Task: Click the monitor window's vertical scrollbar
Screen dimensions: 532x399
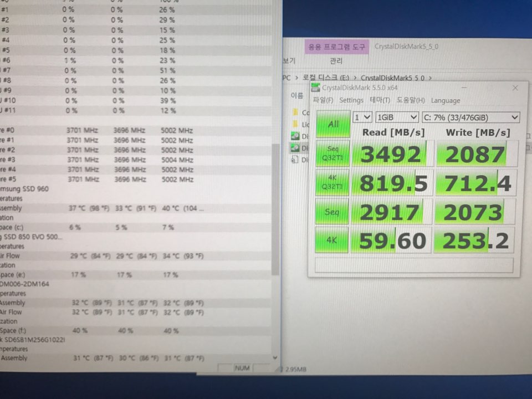Action: point(275,209)
